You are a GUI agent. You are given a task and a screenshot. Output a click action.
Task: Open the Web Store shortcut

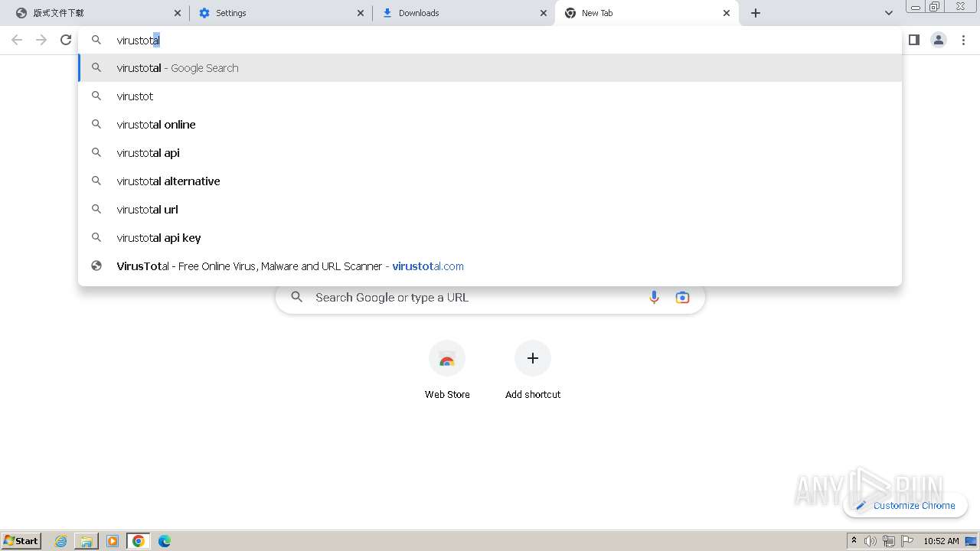(x=447, y=371)
